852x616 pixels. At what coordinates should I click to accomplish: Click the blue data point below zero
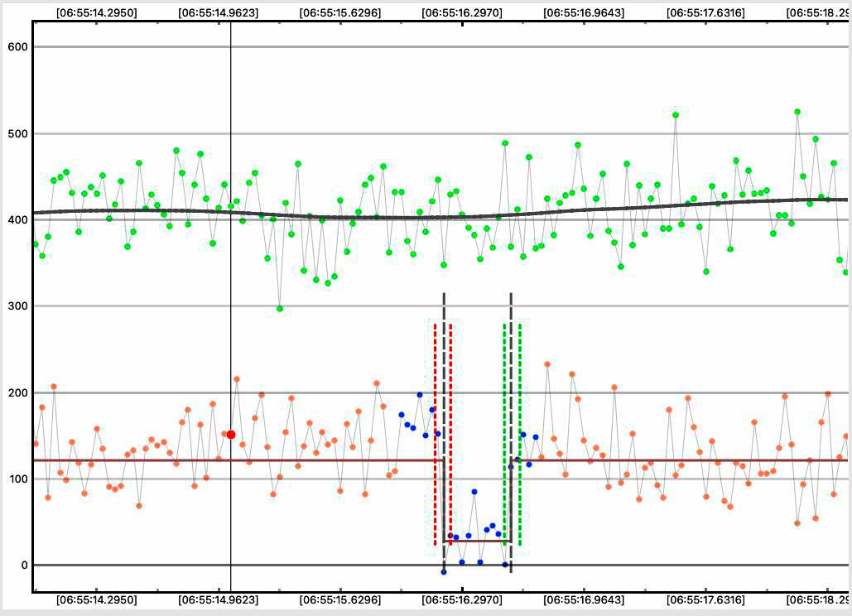[444, 572]
